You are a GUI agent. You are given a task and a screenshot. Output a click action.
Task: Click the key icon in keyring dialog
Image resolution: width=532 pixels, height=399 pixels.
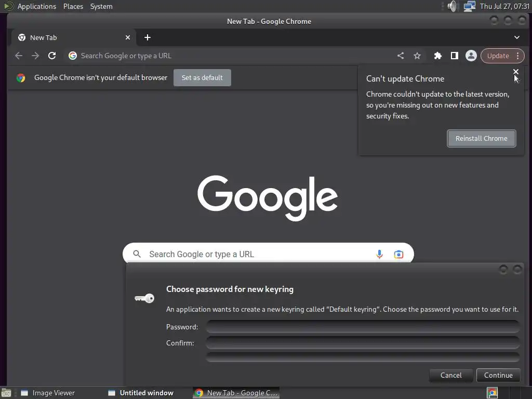tap(144, 298)
